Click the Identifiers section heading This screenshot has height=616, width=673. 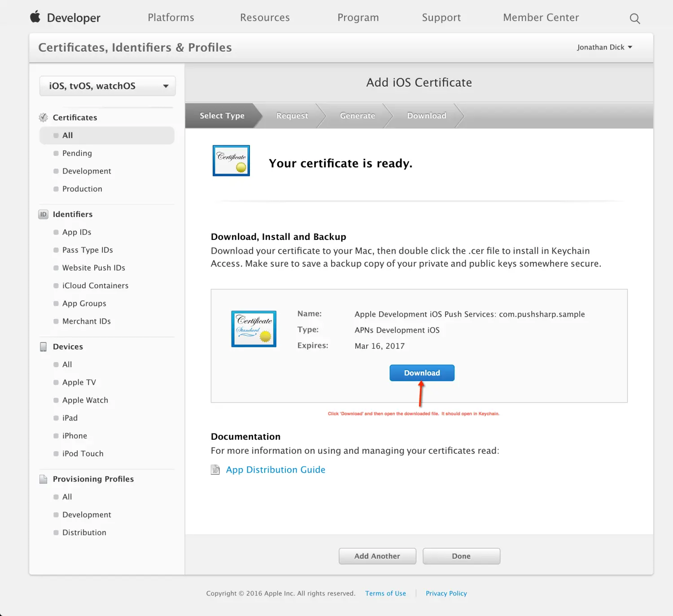click(x=73, y=214)
